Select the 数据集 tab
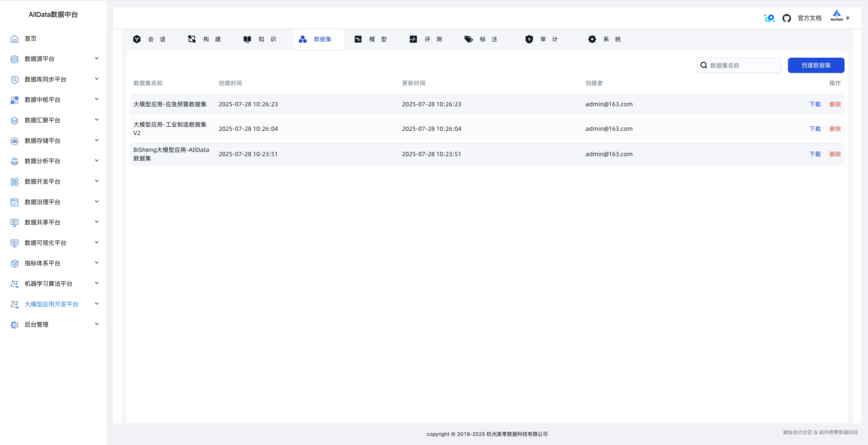This screenshot has height=445, width=868. (318, 39)
